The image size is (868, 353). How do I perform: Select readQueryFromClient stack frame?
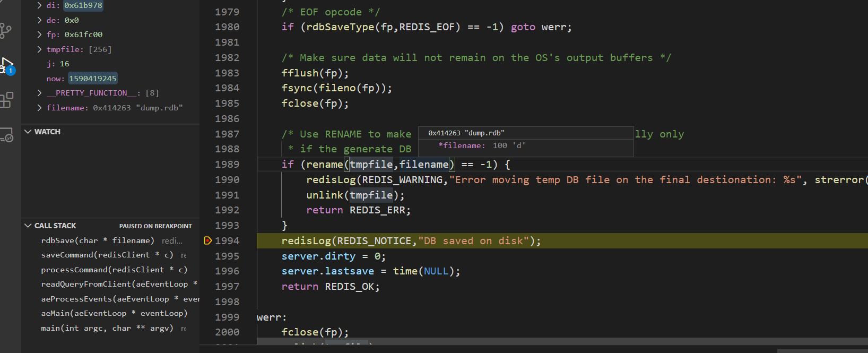110,285
